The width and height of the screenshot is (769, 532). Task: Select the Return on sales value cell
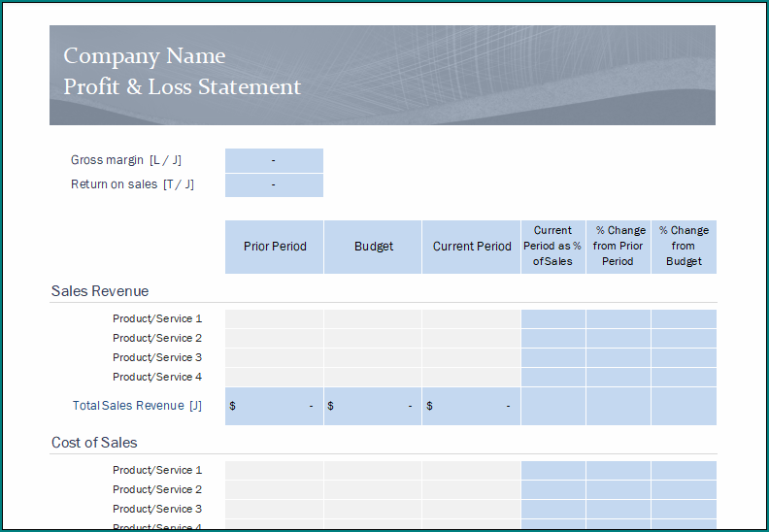pos(274,185)
